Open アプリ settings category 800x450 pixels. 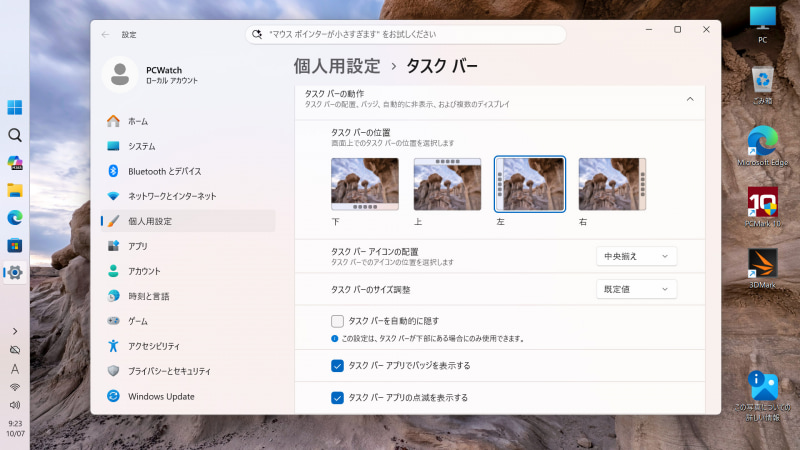coord(188,246)
